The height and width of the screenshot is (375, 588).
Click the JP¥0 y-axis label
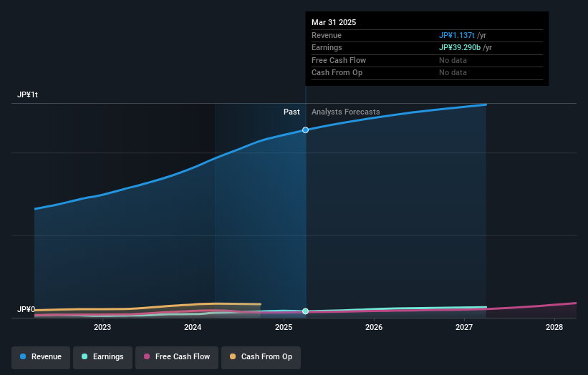click(26, 309)
